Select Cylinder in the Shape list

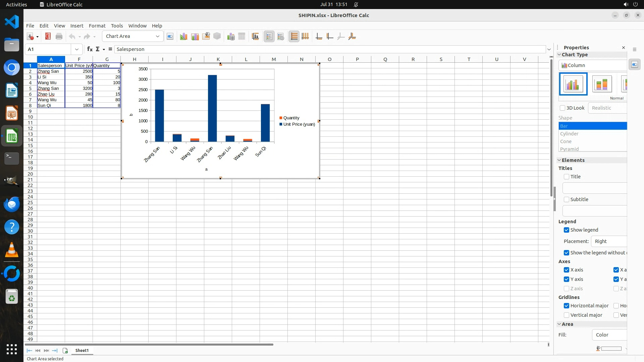(x=569, y=134)
